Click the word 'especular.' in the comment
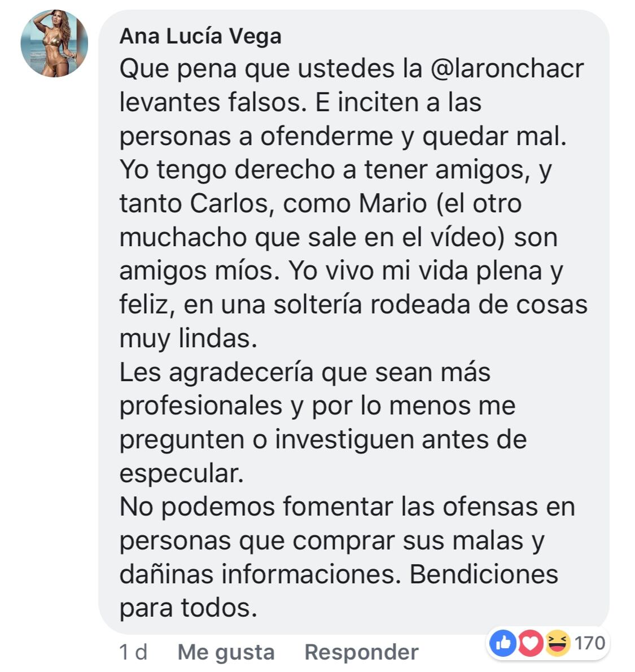 [x=182, y=474]
